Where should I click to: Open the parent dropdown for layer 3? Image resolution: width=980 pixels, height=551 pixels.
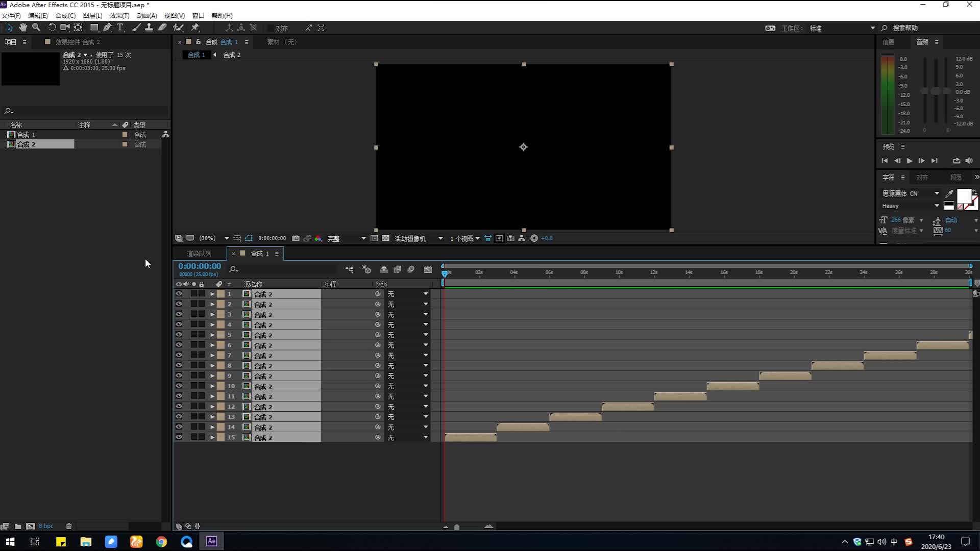click(425, 315)
